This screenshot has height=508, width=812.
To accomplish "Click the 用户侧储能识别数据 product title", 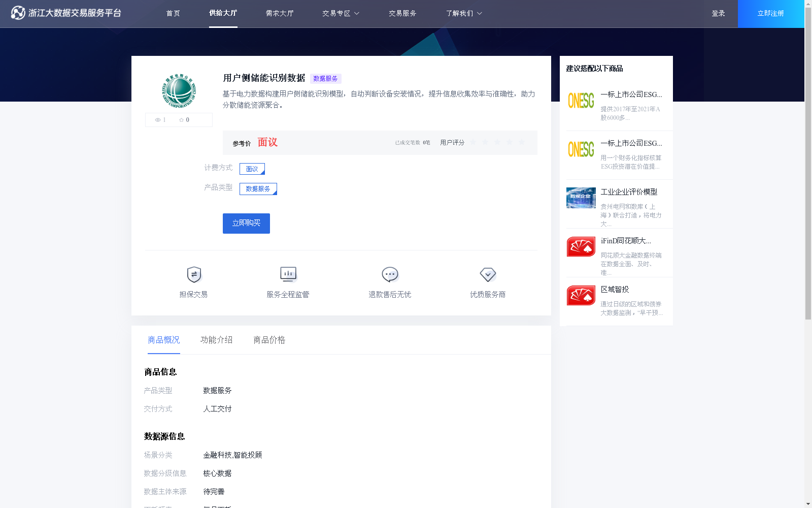I will (x=264, y=78).
